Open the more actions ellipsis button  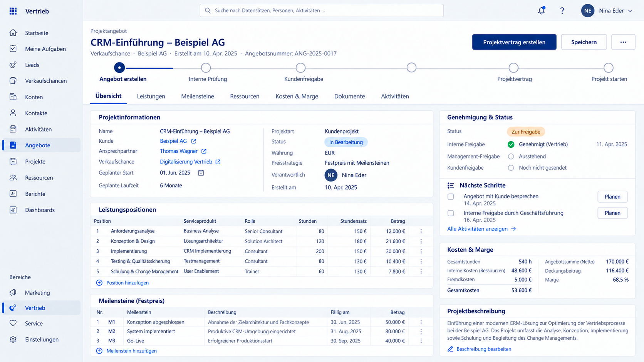623,42
